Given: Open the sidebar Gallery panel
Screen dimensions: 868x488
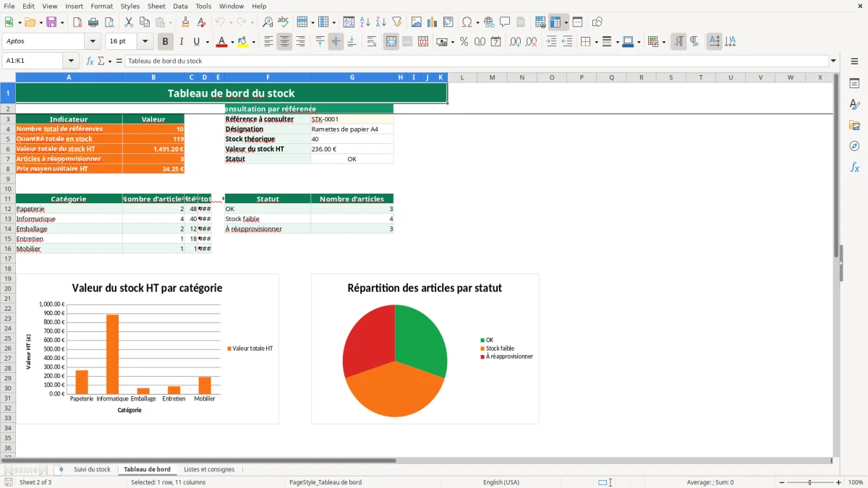Looking at the screenshot, I should click(x=854, y=126).
